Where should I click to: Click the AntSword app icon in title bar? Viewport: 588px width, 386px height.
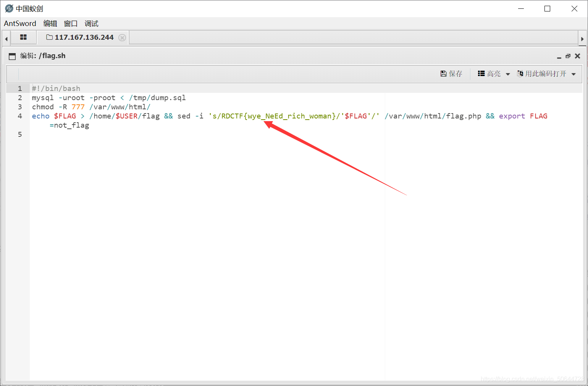9,8
